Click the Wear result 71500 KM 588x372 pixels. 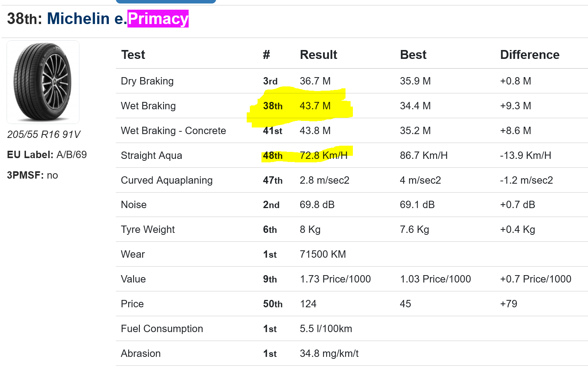pyautogui.click(x=323, y=254)
